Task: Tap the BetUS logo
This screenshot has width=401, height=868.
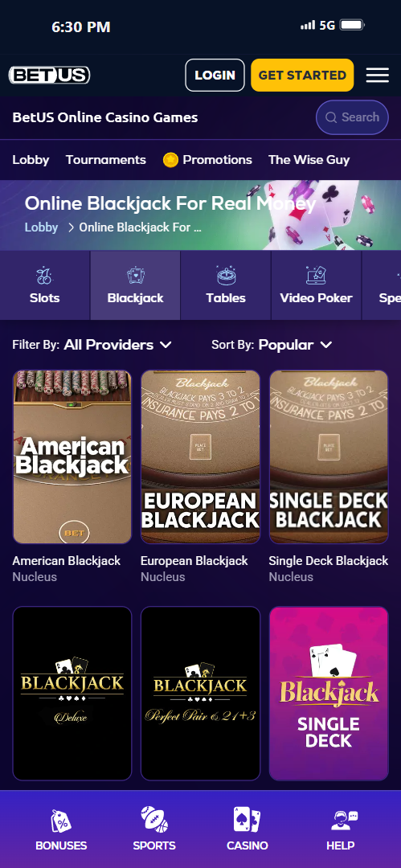Action: pyautogui.click(x=49, y=75)
